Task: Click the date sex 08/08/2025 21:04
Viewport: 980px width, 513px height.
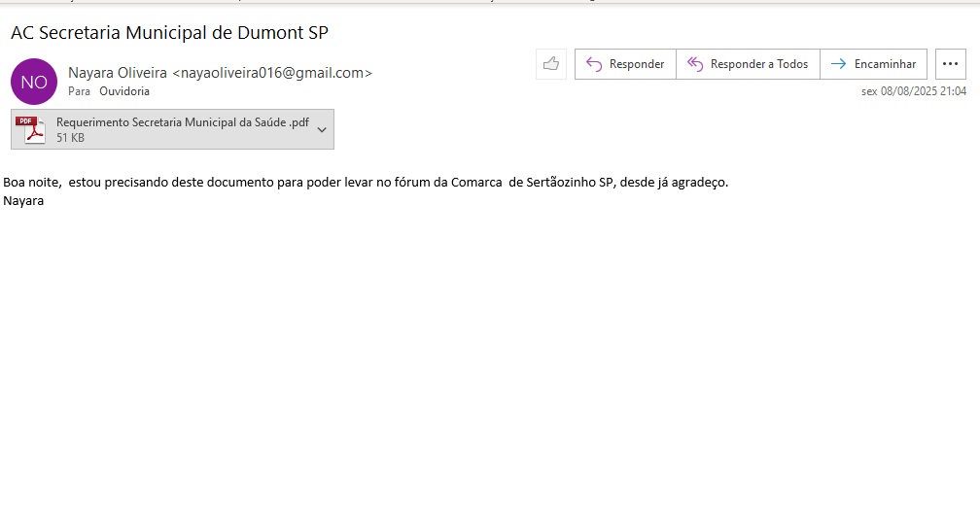Action: tap(913, 91)
